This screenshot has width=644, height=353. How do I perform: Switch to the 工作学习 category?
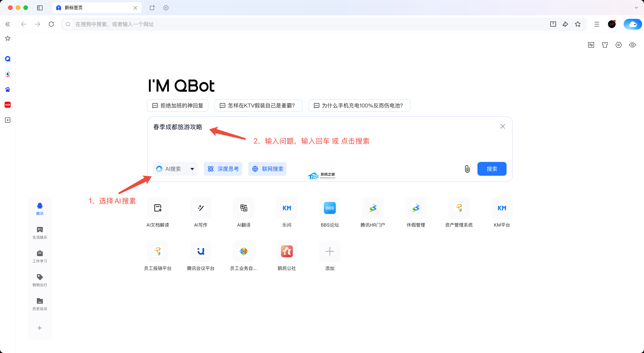click(x=40, y=257)
